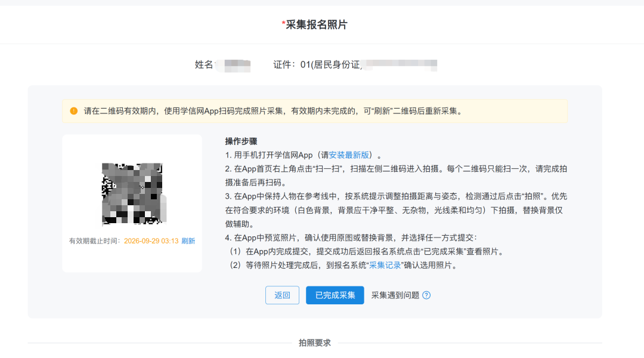Image resolution: width=644 pixels, height=358 pixels.
Task: Click the expiry time 2026-09-29 03:13
Action: click(151, 241)
